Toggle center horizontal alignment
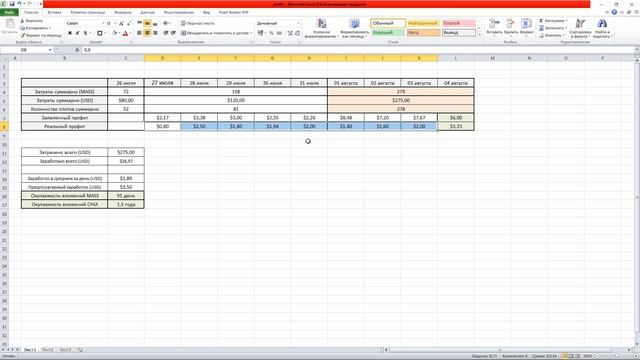640x360 pixels. [147, 33]
